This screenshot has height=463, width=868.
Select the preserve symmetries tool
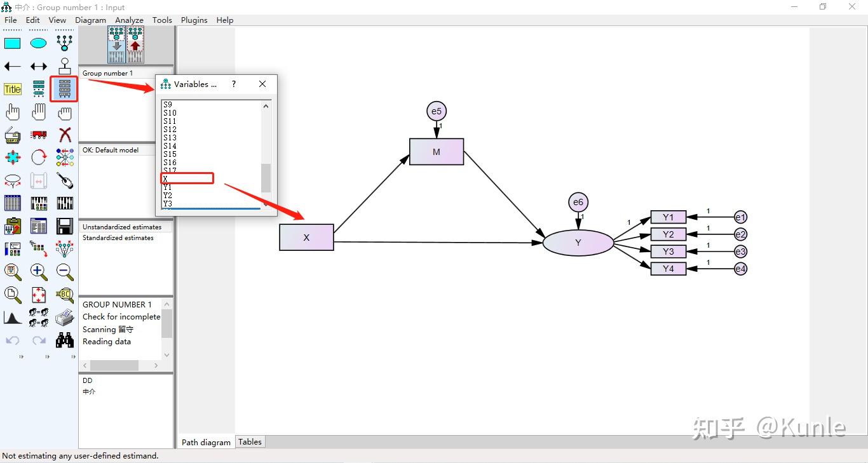(x=65, y=249)
